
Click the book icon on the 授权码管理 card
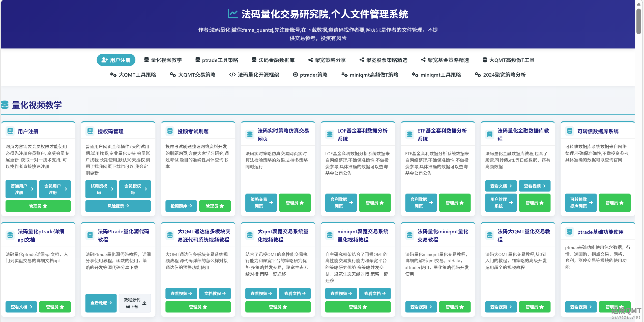point(90,131)
